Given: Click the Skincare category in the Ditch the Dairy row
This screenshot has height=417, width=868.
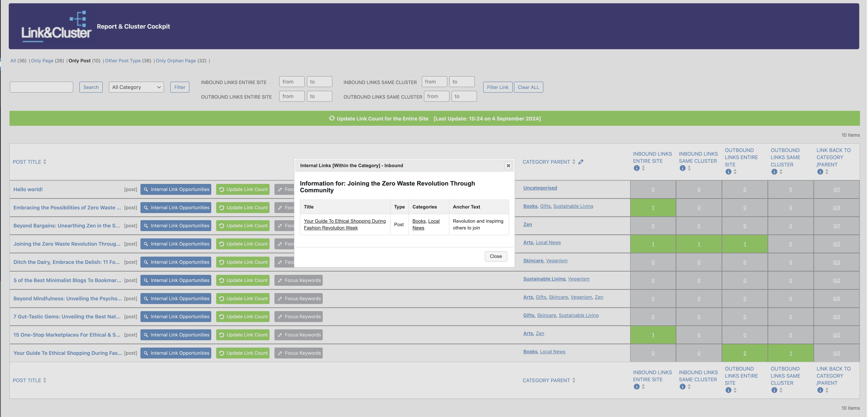Looking at the screenshot, I should point(533,261).
